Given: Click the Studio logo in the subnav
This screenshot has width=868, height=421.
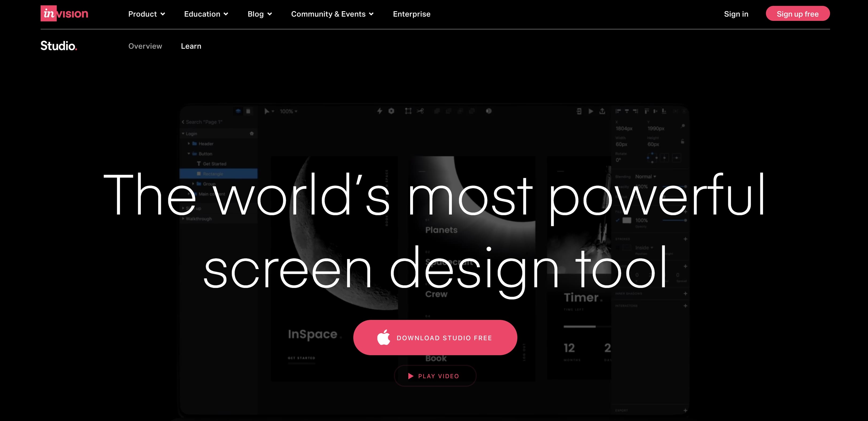Looking at the screenshot, I should [x=59, y=45].
